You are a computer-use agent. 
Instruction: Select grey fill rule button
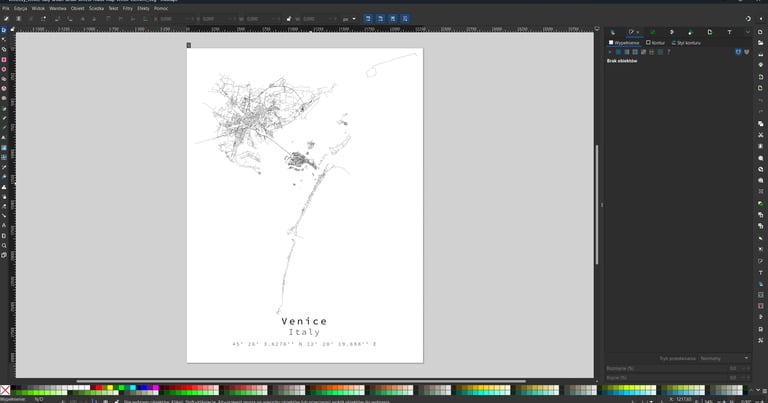[x=746, y=52]
